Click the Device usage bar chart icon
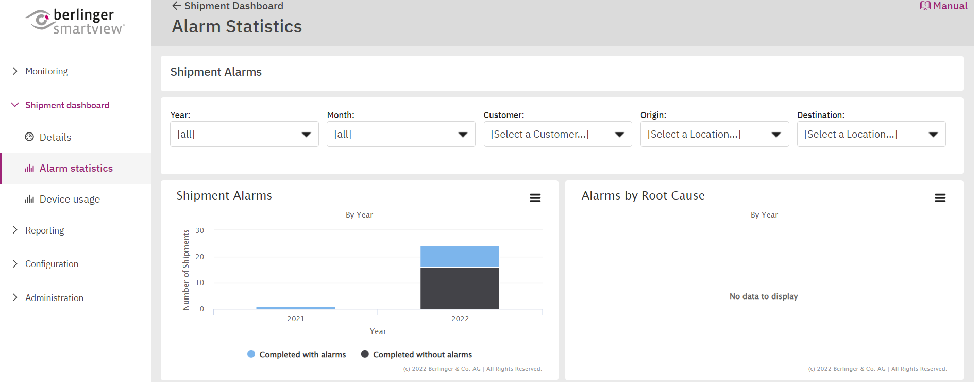This screenshot has height=382, width=980. click(x=29, y=199)
